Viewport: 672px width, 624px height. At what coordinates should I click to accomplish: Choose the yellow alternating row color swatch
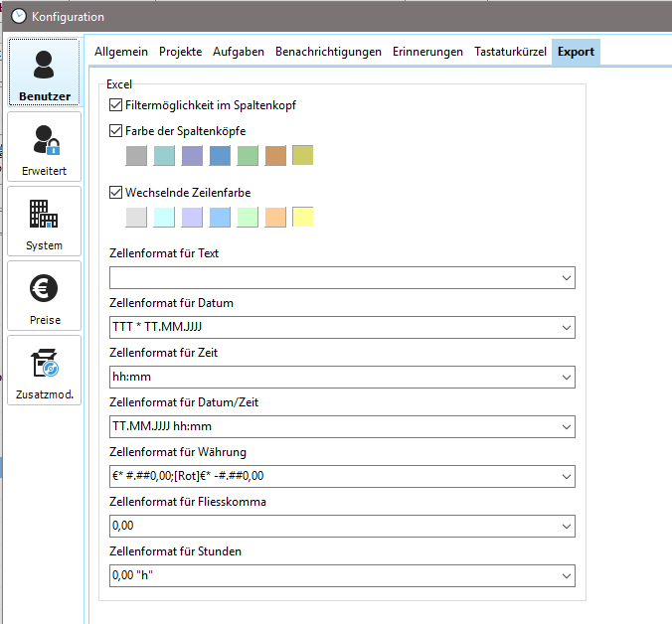click(303, 218)
